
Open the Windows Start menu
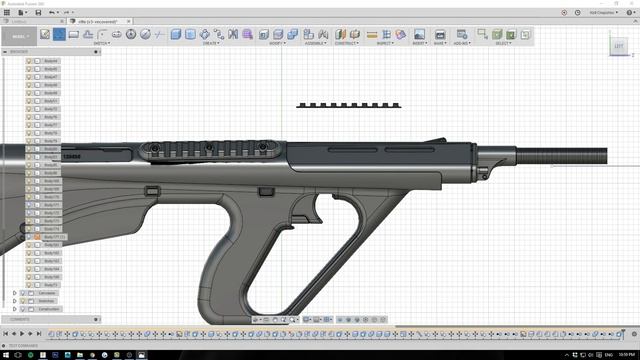click(6, 355)
